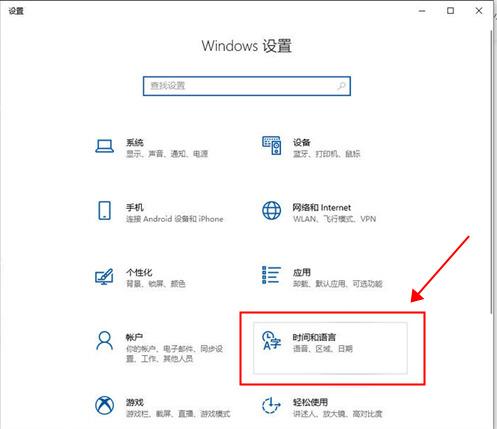Click the WLAN, VPN description text
Viewport: 497px width, 429px height.
coord(334,219)
